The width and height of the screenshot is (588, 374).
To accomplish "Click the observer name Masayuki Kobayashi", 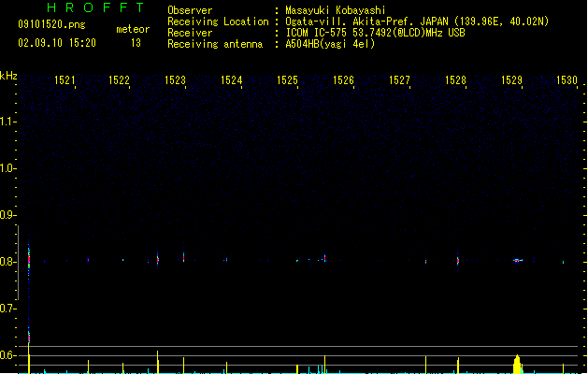I will (x=336, y=10).
